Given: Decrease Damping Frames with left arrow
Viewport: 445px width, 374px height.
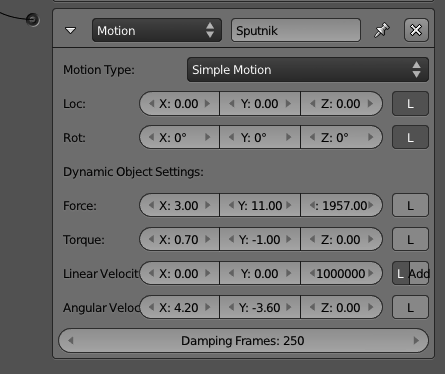Looking at the screenshot, I should [71, 341].
